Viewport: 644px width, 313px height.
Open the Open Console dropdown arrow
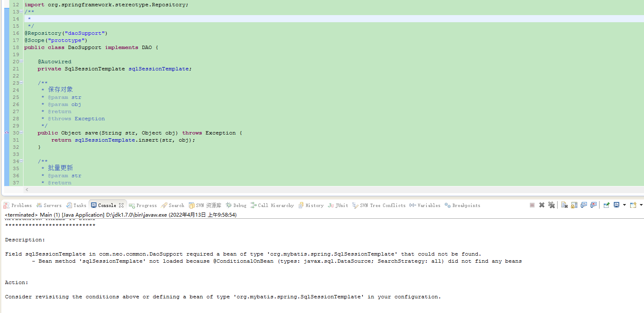pos(641,205)
